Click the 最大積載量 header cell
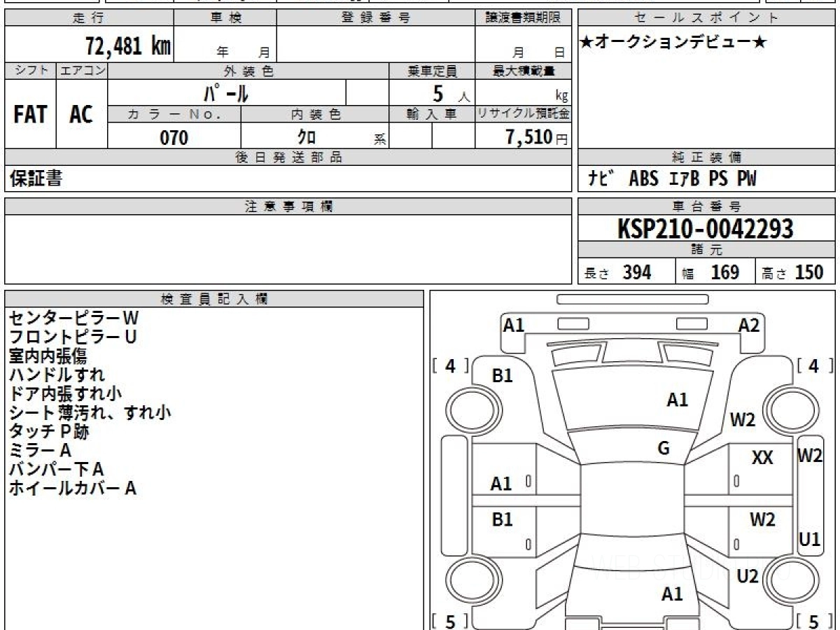 (524, 71)
